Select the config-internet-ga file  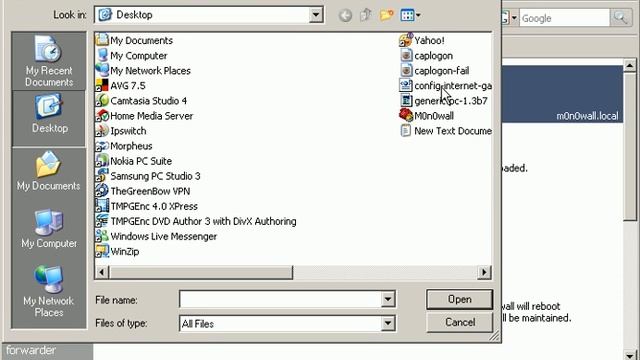[x=445, y=86]
